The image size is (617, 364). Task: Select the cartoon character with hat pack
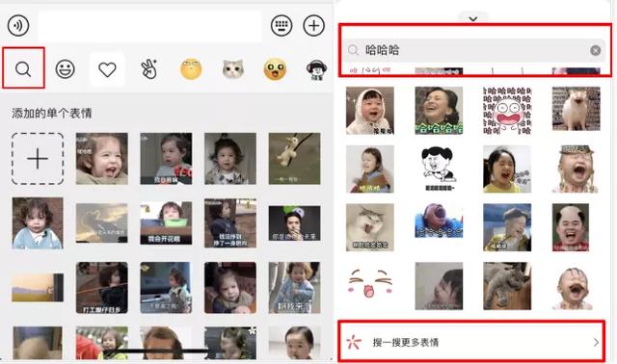coord(317,70)
